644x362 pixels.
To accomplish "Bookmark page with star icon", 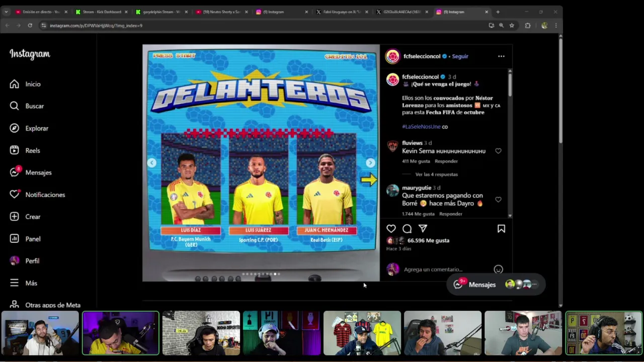I will pyautogui.click(x=512, y=25).
